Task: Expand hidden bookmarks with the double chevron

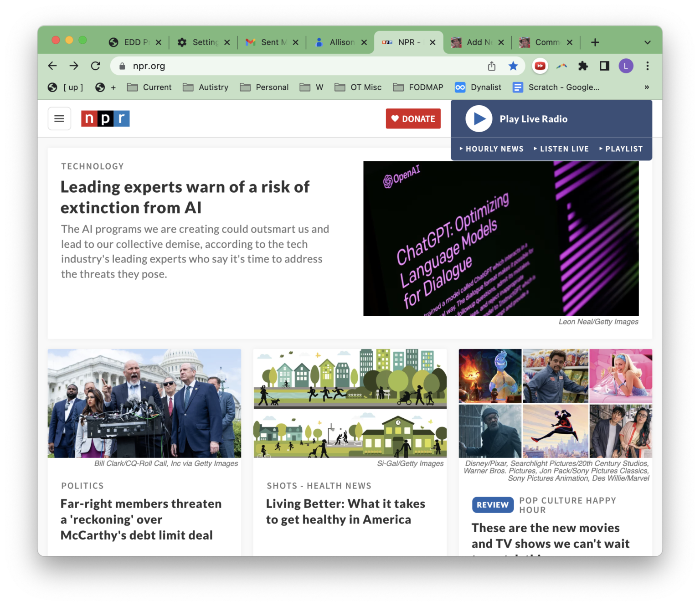Action: (x=646, y=87)
